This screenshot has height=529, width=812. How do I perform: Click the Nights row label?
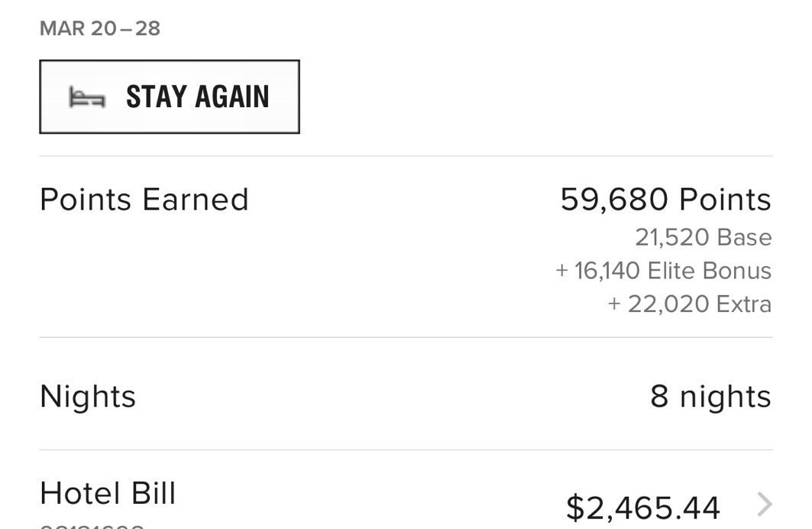88,397
